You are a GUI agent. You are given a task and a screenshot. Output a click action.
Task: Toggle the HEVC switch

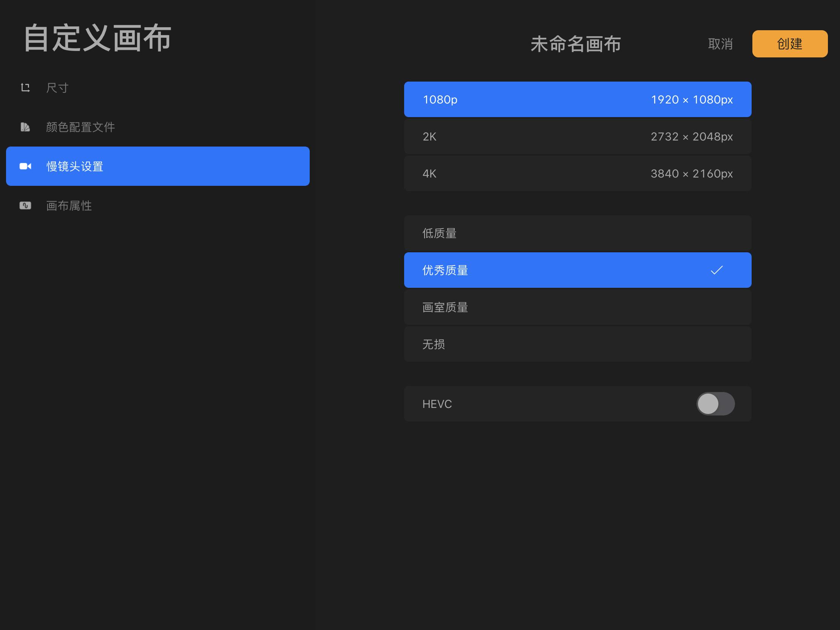click(x=715, y=404)
